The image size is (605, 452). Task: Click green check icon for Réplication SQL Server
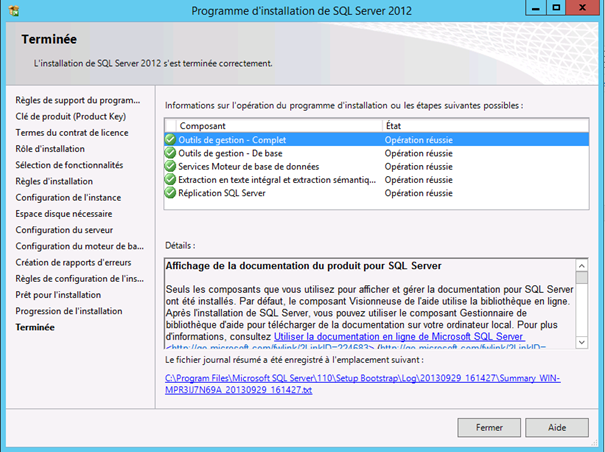170,193
